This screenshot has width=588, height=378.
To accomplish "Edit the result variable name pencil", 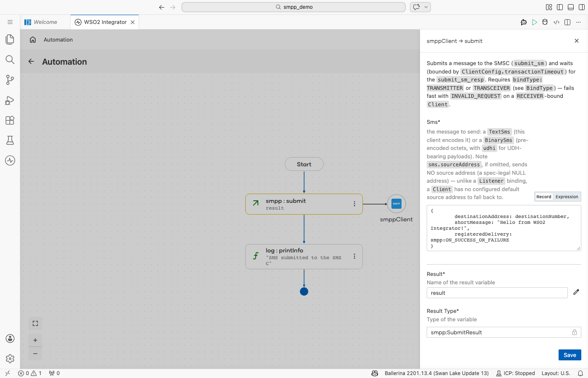I will pyautogui.click(x=576, y=292).
